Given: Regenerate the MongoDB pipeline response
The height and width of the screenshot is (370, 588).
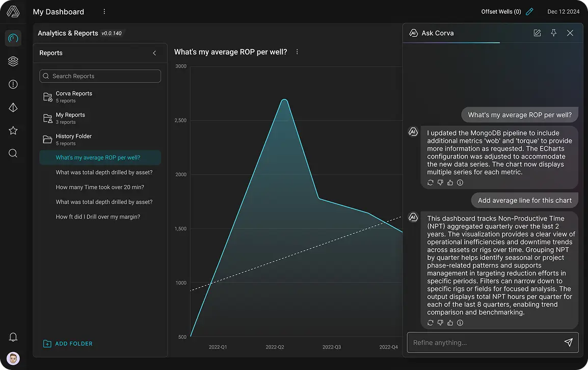Looking at the screenshot, I should click(431, 182).
